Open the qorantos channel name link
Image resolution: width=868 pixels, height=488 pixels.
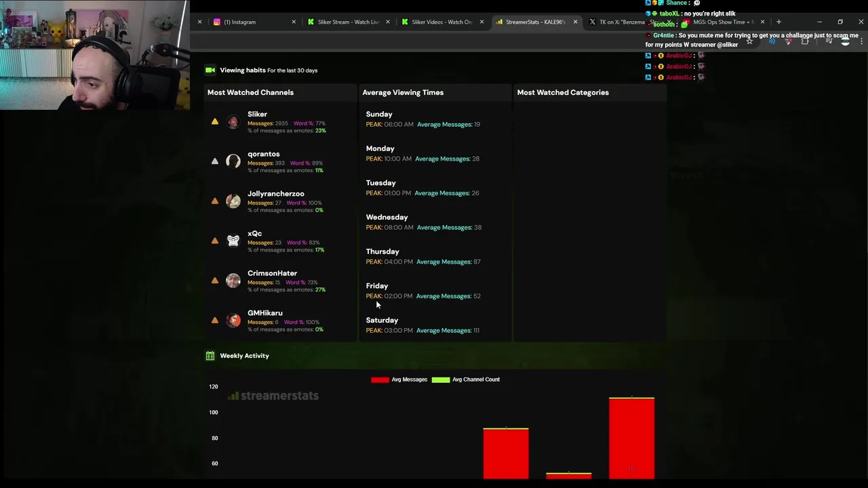(263, 154)
